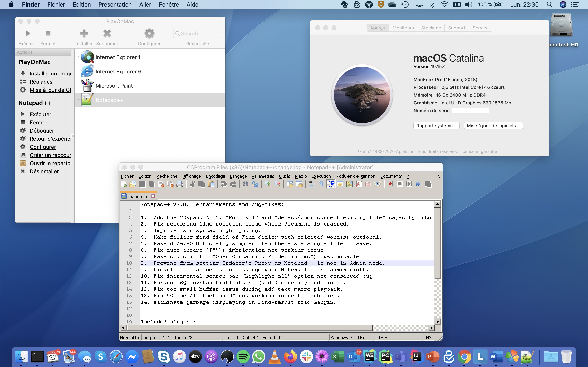Click Mise à jour de logiciels button
Viewport: 588px width, 367px height.
point(493,126)
